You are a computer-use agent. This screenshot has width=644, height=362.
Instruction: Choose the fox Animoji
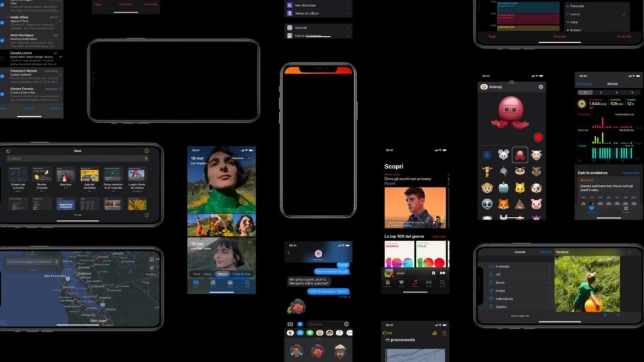[x=504, y=204]
